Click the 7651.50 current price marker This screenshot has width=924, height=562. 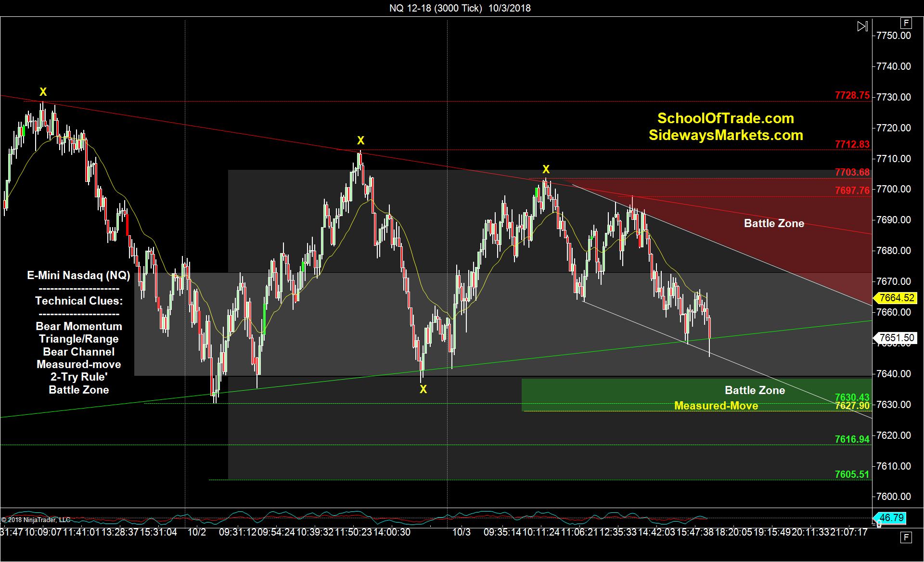coord(896,338)
